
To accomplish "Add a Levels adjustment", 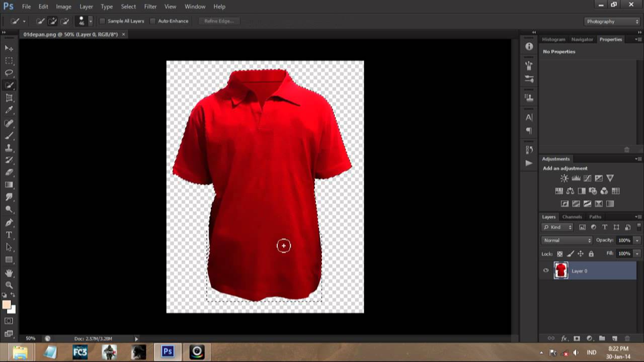I will click(x=576, y=178).
